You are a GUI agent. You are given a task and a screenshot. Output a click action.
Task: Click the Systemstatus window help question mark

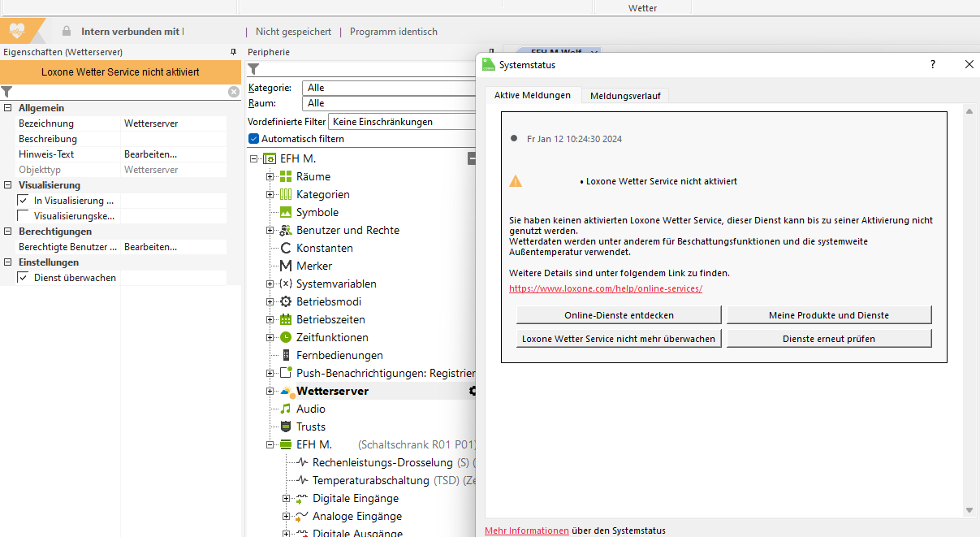coord(932,64)
